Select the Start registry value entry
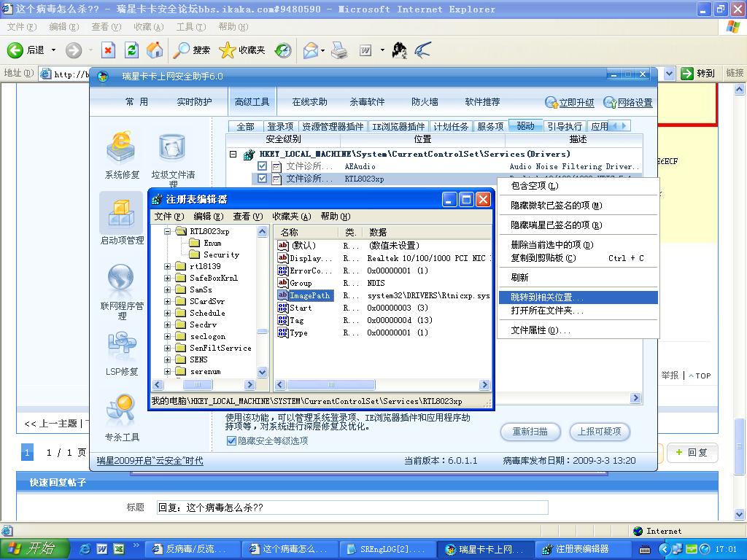The width and height of the screenshot is (747, 560). coord(300,308)
